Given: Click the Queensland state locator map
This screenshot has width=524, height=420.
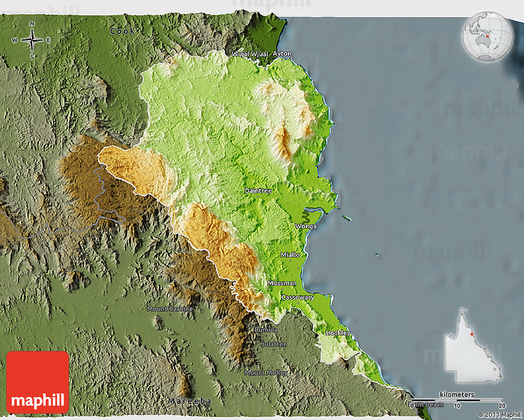Looking at the screenshot, I should click(x=473, y=346).
